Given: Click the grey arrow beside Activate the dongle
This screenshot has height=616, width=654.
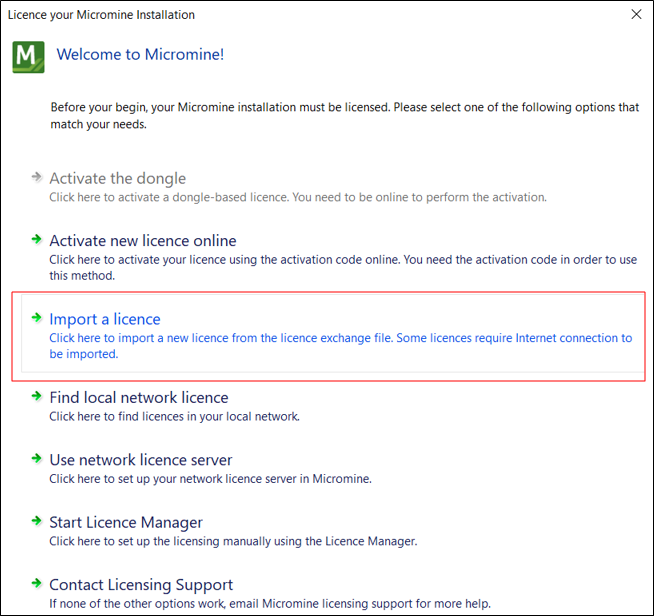Looking at the screenshot, I should click(x=37, y=177).
